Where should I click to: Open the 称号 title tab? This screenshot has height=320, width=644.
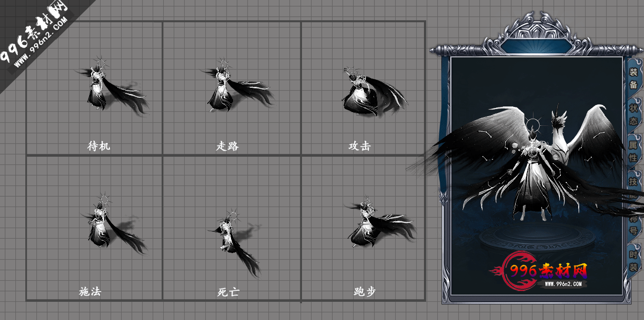[x=633, y=224]
